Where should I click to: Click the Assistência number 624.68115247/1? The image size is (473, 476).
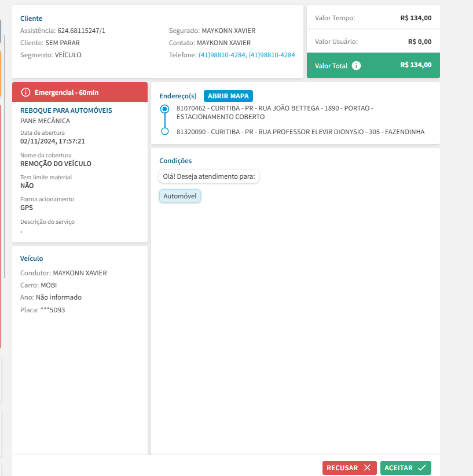[82, 31]
